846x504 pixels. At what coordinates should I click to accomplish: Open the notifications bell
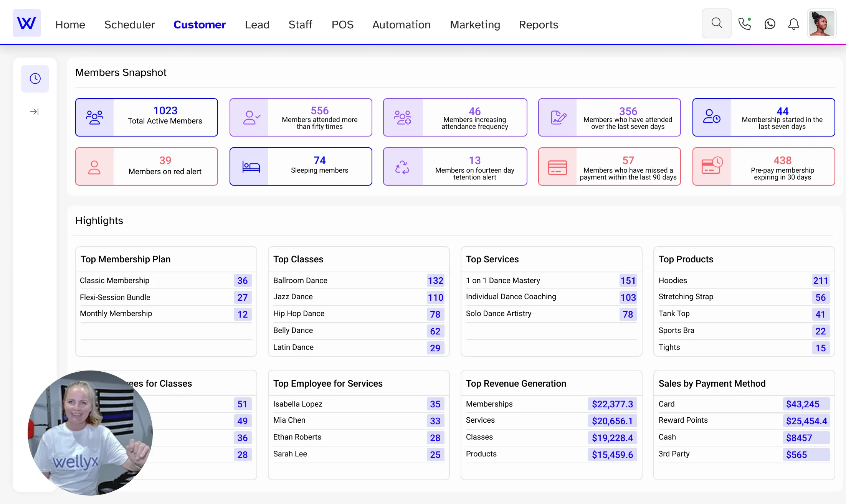pos(793,24)
